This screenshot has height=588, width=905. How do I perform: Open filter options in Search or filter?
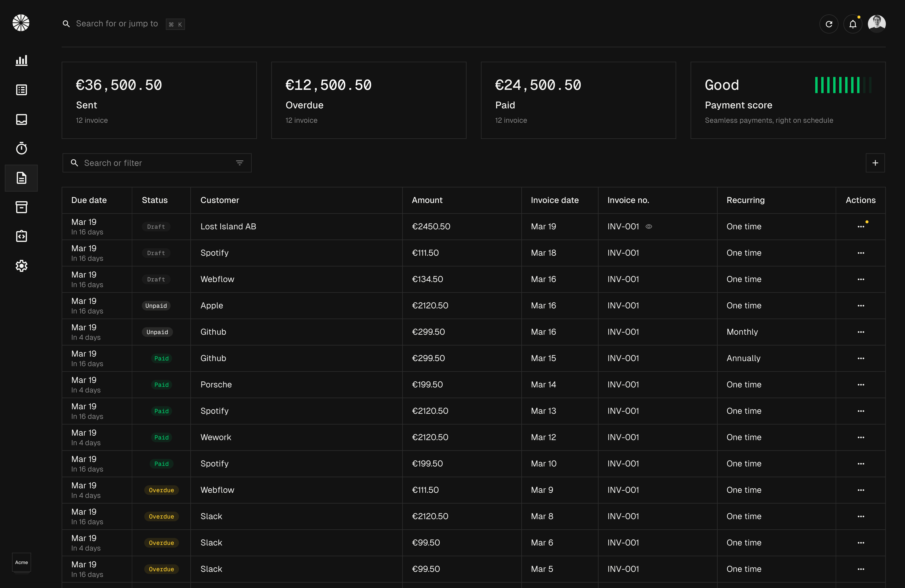pyautogui.click(x=240, y=163)
